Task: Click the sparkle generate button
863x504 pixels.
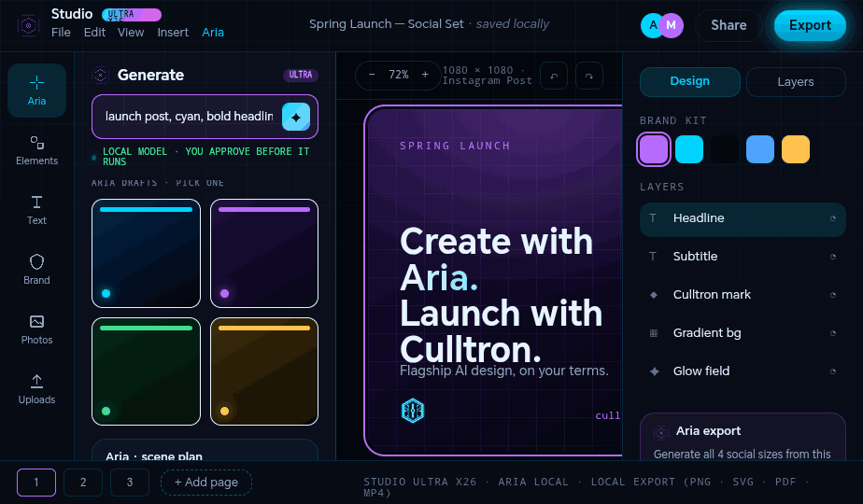Action: 296,117
